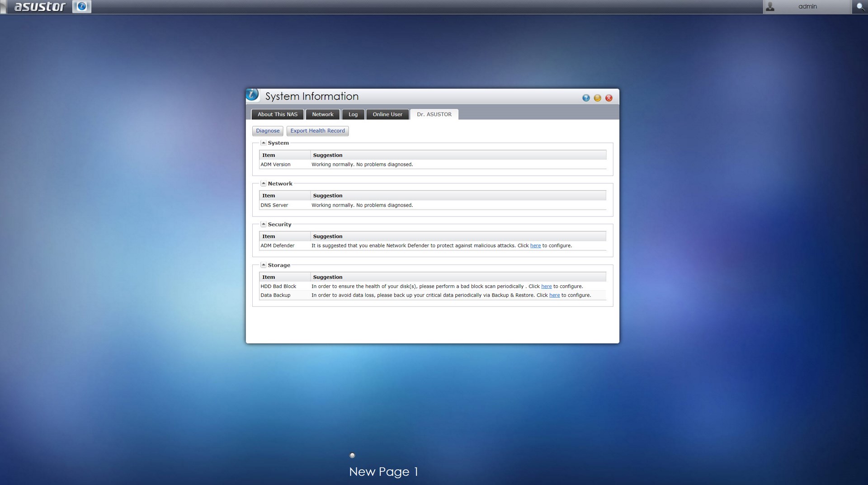Open help for System Information window
Image resolution: width=868 pixels, height=485 pixels.
tap(586, 98)
